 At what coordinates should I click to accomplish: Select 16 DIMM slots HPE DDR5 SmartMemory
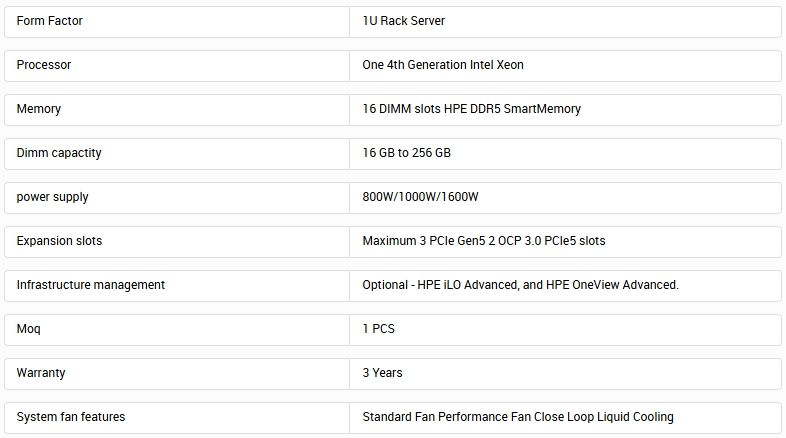[x=471, y=109]
